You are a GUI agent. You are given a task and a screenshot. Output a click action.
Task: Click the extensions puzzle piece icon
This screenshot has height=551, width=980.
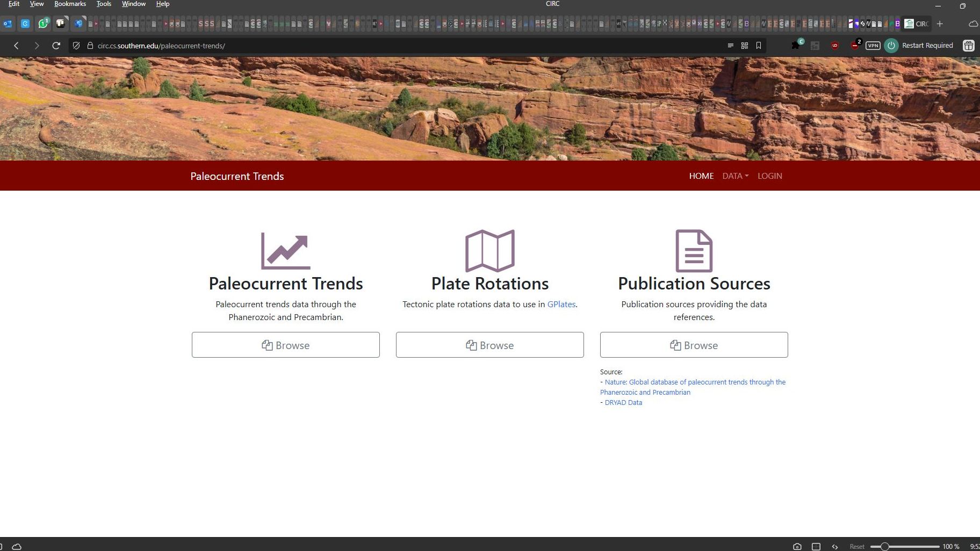(x=796, y=46)
